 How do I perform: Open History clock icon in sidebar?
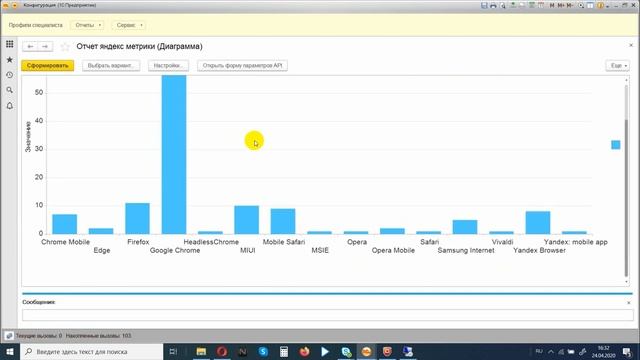click(9, 75)
